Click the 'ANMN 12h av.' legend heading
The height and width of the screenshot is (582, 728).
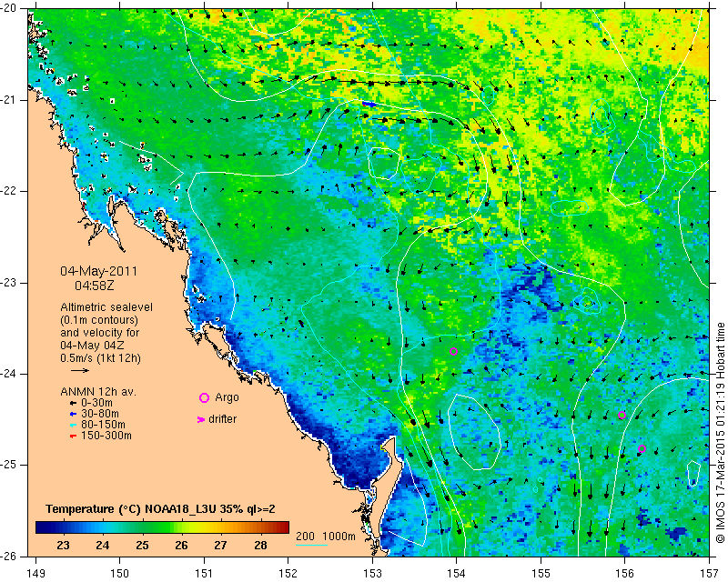(x=98, y=392)
